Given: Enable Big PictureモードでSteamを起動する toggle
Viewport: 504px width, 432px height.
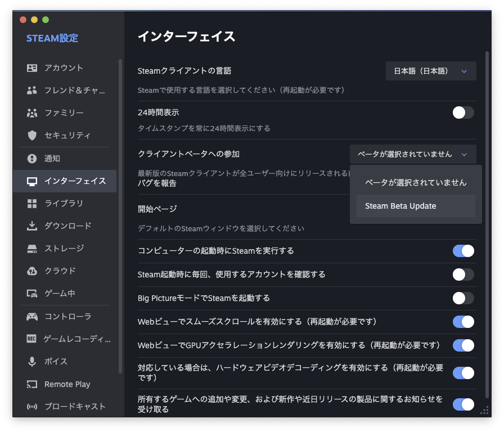Looking at the screenshot, I should click(463, 298).
